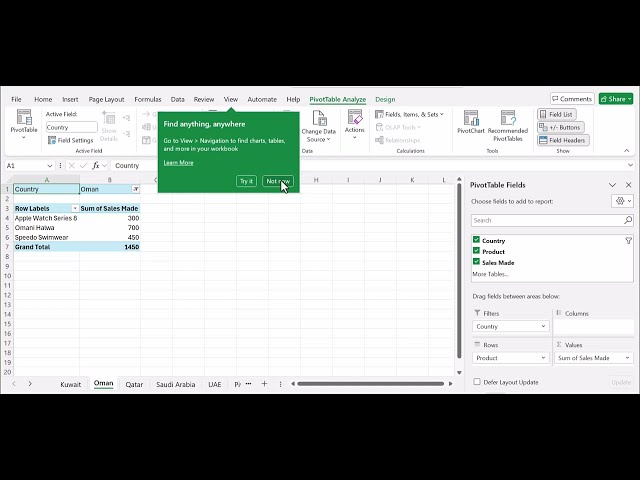Toggle Field Headers display
This screenshot has height=480, width=640.
click(x=563, y=140)
